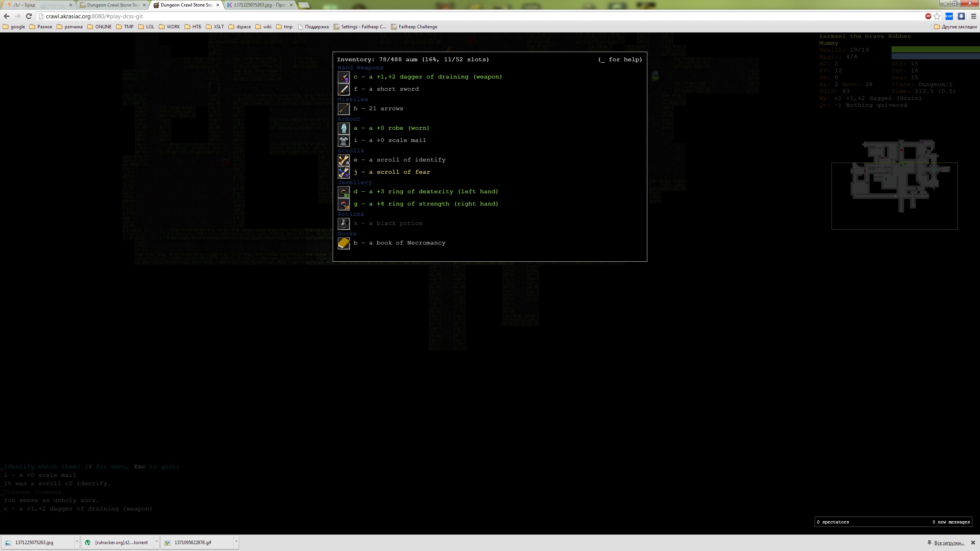Image resolution: width=980 pixels, height=551 pixels.
Task: Click the scroll of fear icon
Action: click(343, 173)
